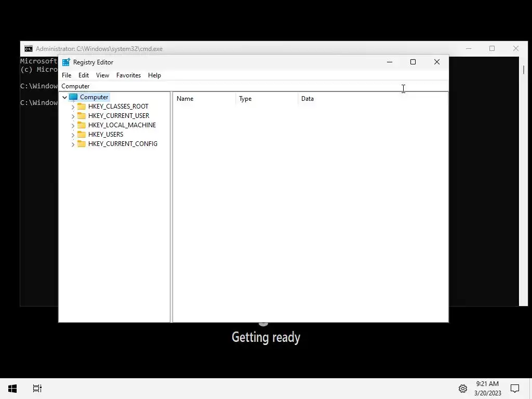Click the Computer icon in tree
This screenshot has height=399, width=532.
73,97
